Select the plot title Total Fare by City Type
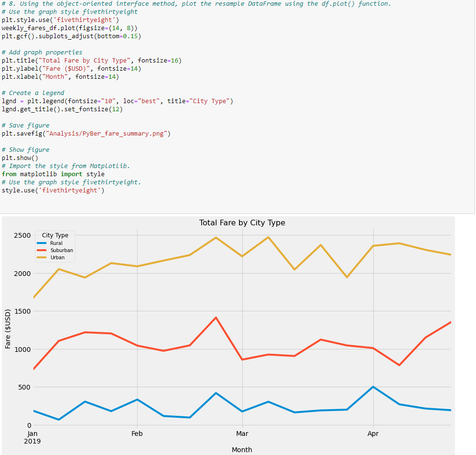The image size is (476, 455). click(242, 222)
